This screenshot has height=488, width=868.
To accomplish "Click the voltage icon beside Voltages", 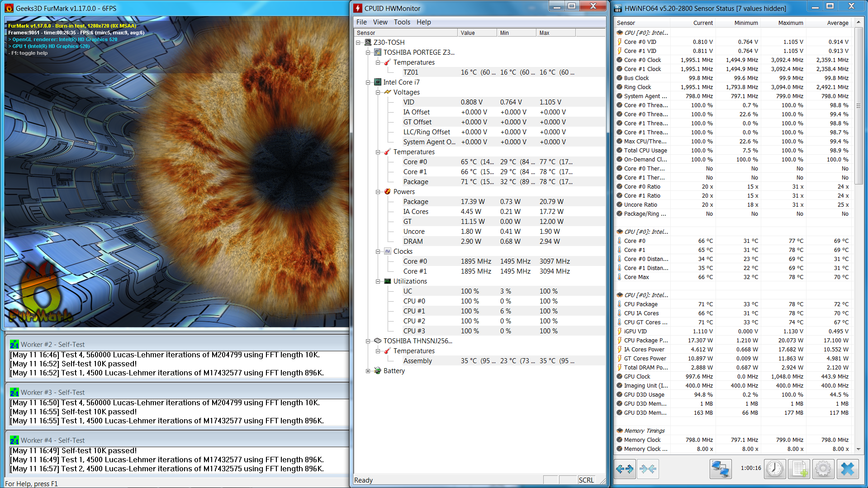I will pos(388,92).
